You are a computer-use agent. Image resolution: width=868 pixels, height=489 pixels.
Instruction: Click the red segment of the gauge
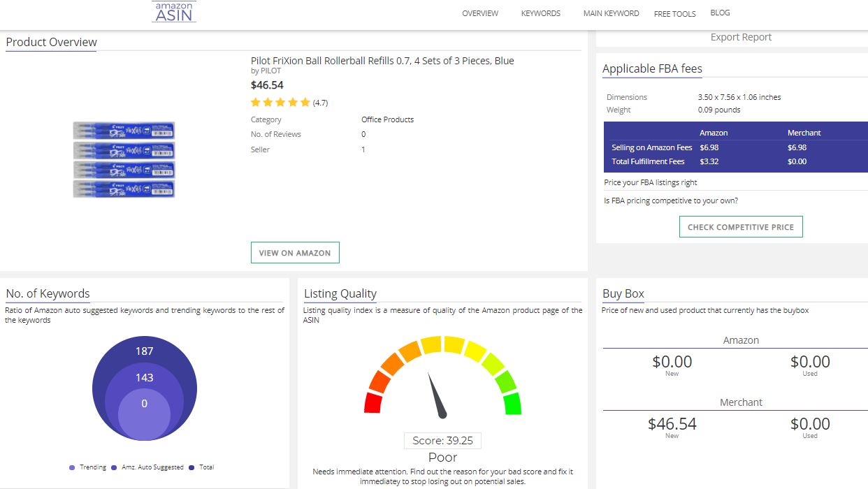click(373, 404)
